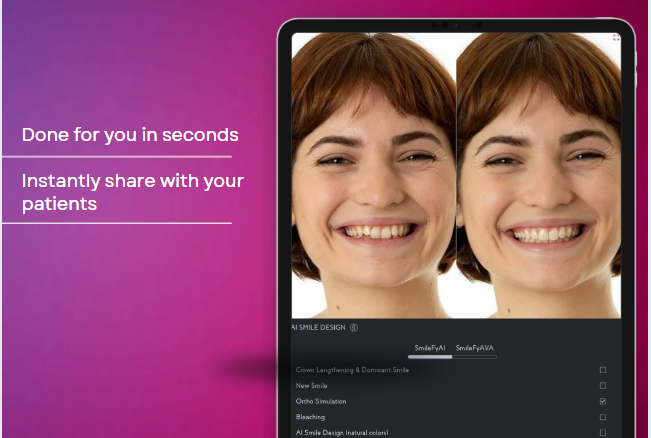The width and height of the screenshot is (651, 438).
Task: Click the fullscreen icon above the photos
Action: pyautogui.click(x=616, y=38)
